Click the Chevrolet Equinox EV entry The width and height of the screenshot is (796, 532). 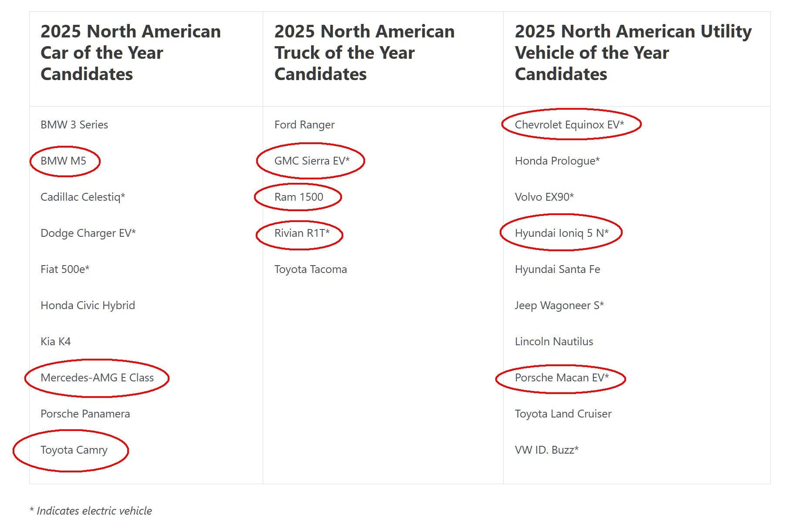point(569,125)
